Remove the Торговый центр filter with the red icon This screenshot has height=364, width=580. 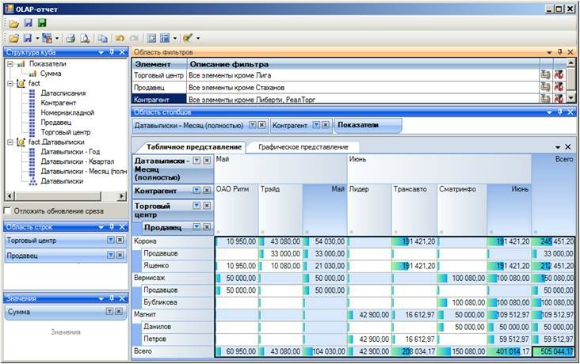pos(559,75)
